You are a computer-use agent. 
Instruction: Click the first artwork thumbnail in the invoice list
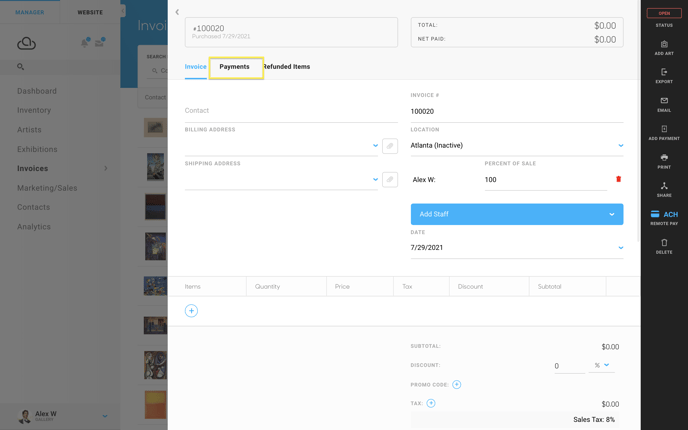155,127
